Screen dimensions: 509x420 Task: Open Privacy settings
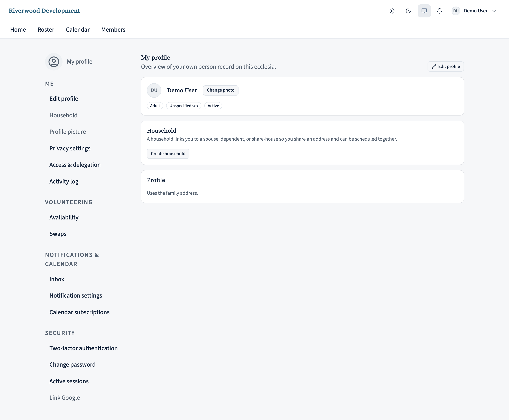70,148
